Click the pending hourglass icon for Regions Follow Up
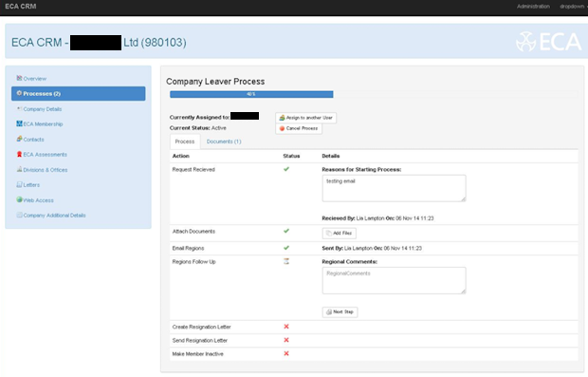 tap(286, 261)
